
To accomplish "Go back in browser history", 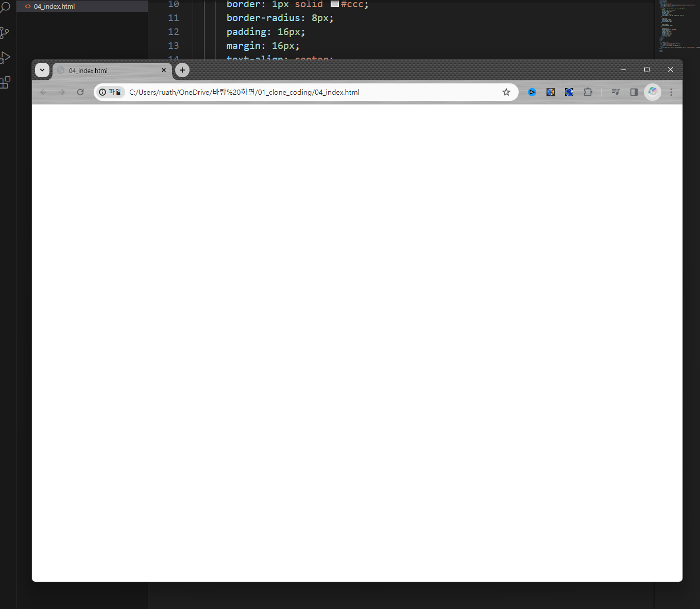I will 43,92.
